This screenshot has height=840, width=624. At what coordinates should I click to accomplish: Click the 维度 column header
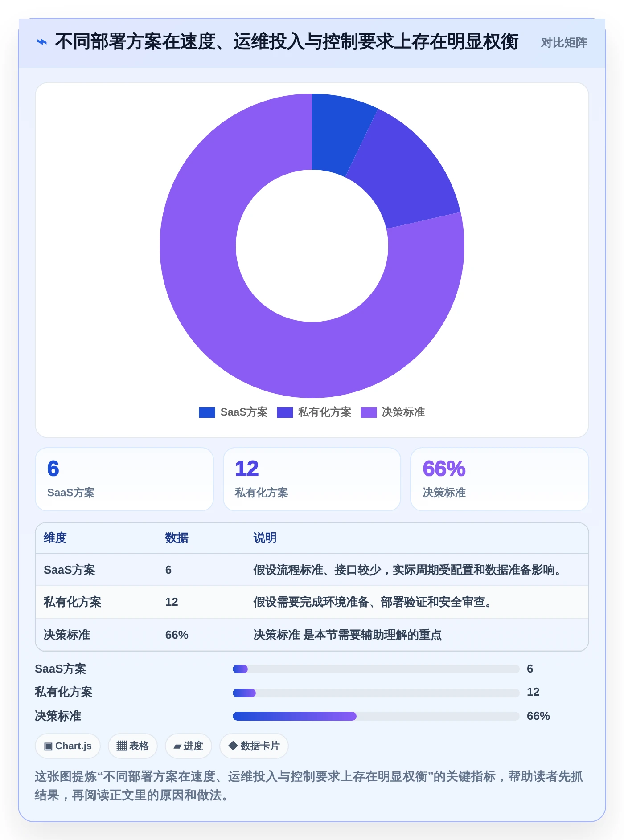(55, 538)
